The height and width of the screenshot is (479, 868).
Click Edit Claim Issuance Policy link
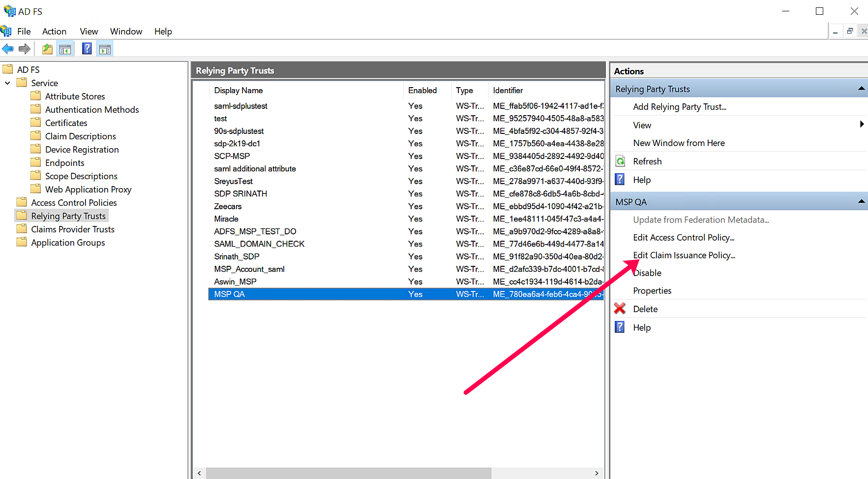click(x=684, y=255)
